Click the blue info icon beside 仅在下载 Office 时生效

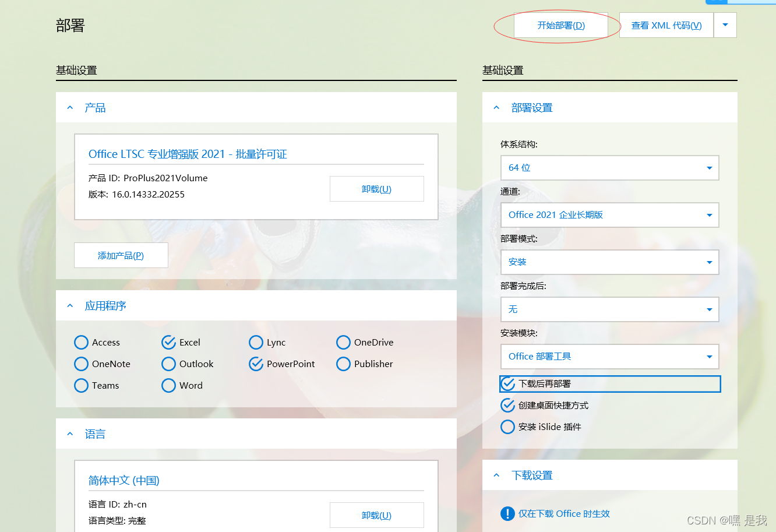tap(508, 514)
